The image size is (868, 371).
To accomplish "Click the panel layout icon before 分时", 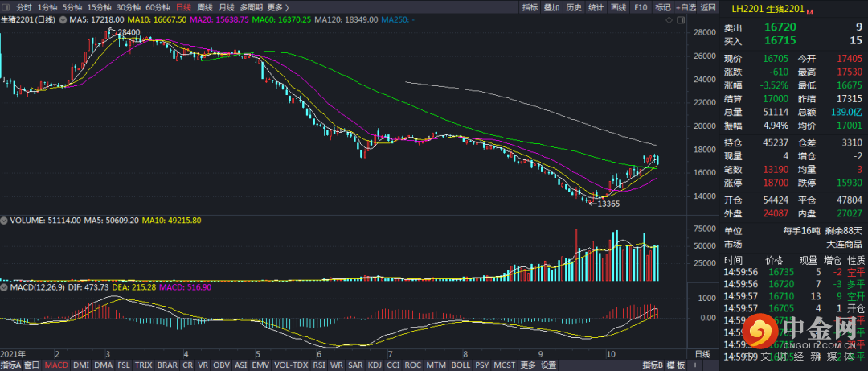I will [x=7, y=6].
